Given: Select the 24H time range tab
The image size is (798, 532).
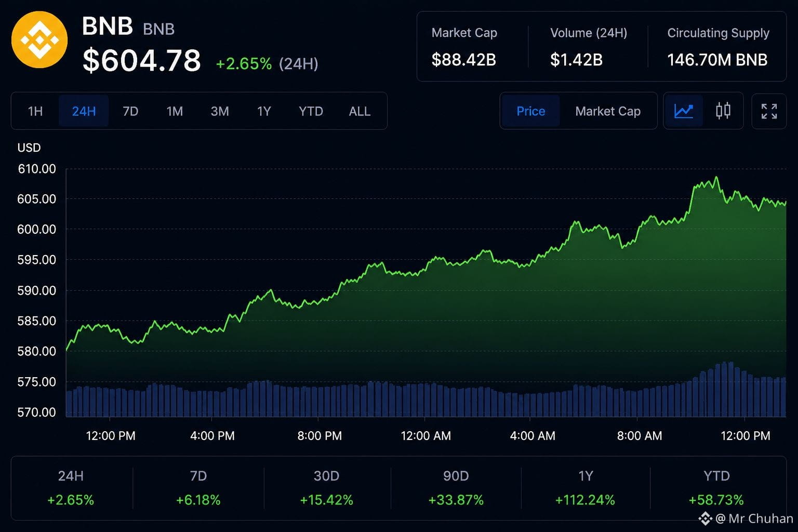Looking at the screenshot, I should pos(84,111).
